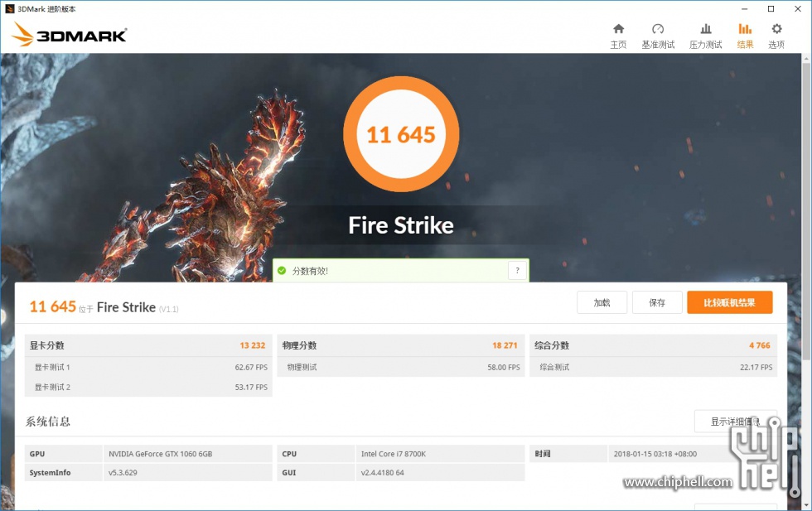Click 综合测试 row label
The height and width of the screenshot is (511, 812).
coord(554,367)
